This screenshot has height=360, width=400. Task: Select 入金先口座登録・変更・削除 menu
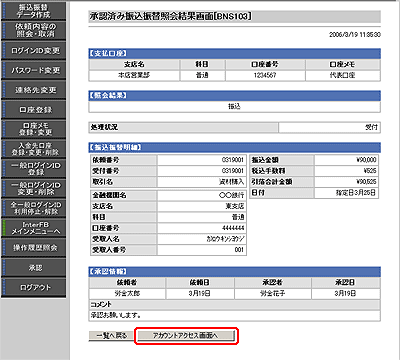coord(34,149)
